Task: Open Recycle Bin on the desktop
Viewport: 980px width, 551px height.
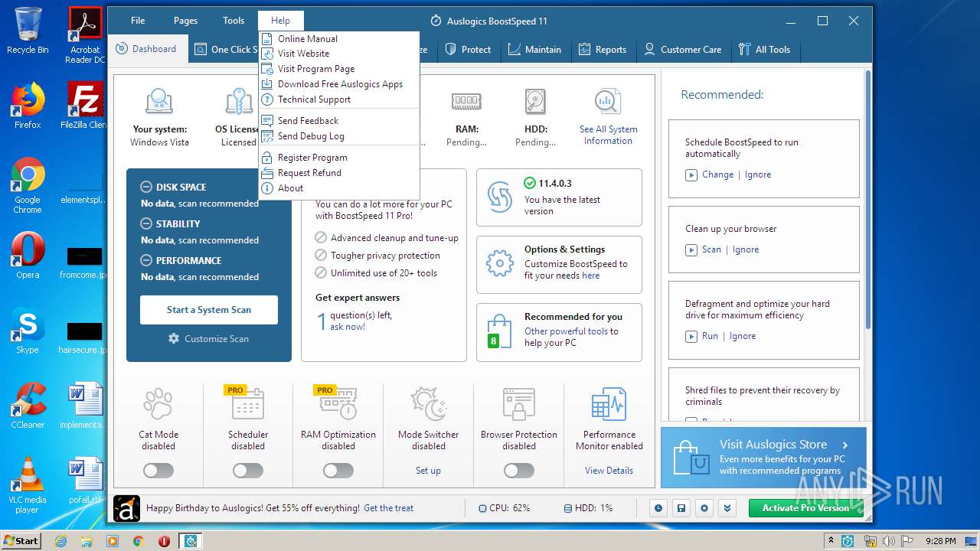Action: [28, 31]
